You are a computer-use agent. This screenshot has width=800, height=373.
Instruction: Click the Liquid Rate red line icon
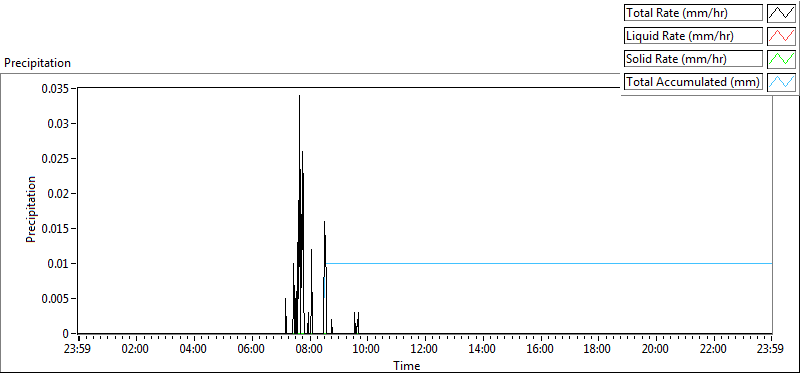click(781, 36)
